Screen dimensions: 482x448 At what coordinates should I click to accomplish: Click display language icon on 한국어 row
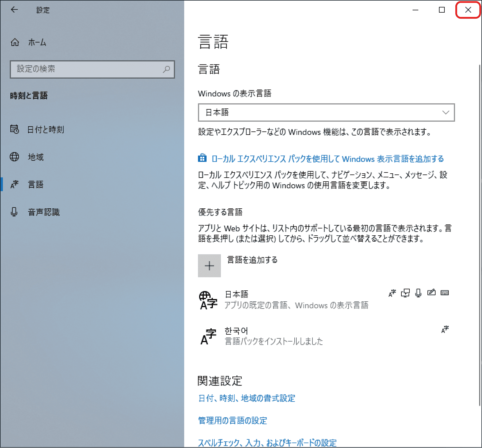pos(445,329)
